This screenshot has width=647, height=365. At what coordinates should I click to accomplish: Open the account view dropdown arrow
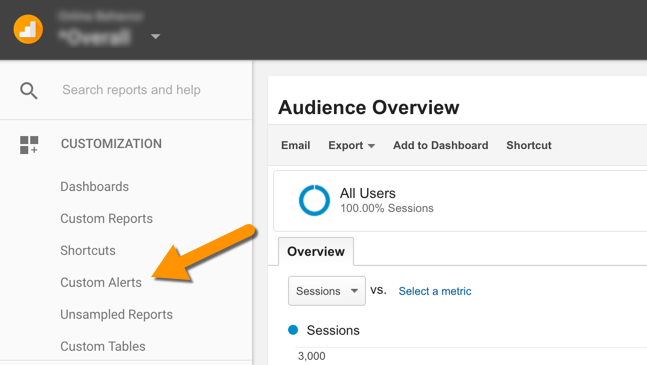click(x=155, y=37)
